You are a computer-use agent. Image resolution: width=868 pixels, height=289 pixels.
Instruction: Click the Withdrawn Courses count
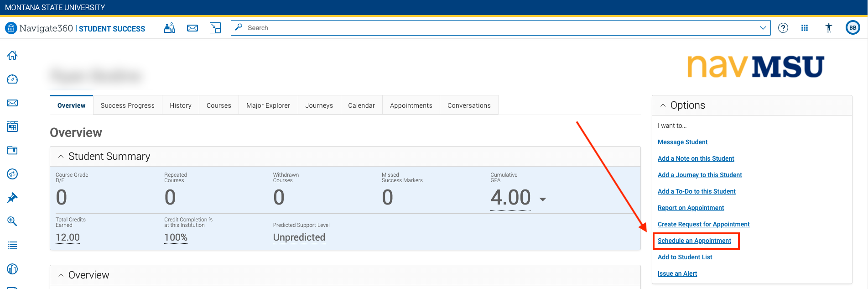click(x=279, y=198)
